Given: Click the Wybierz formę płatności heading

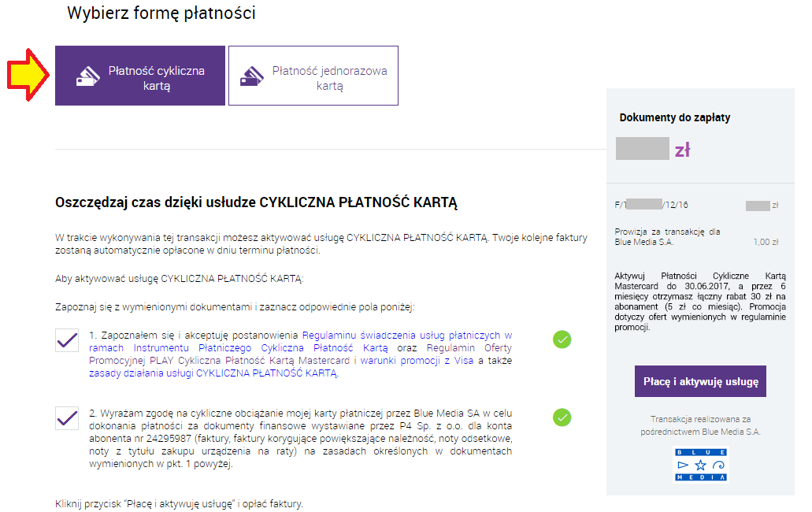Looking at the screenshot, I should (161, 13).
